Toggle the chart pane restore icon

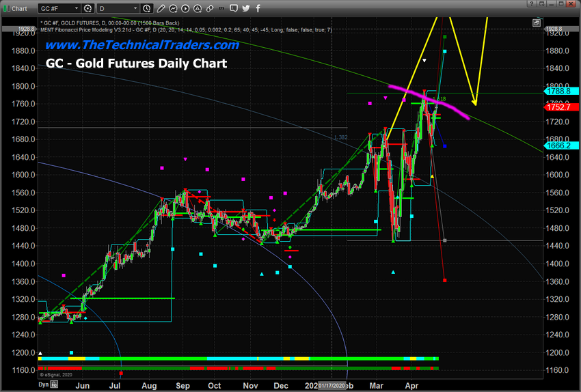(x=537, y=22)
